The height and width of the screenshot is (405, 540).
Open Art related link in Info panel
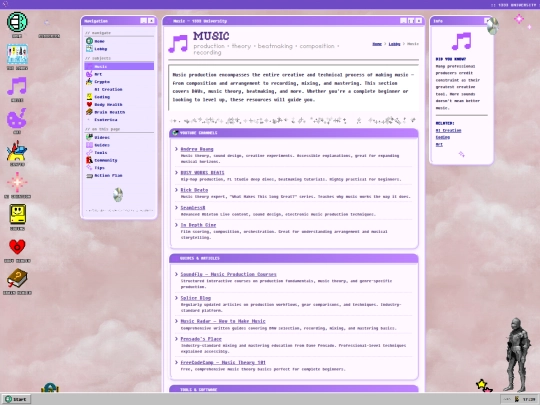(x=439, y=145)
